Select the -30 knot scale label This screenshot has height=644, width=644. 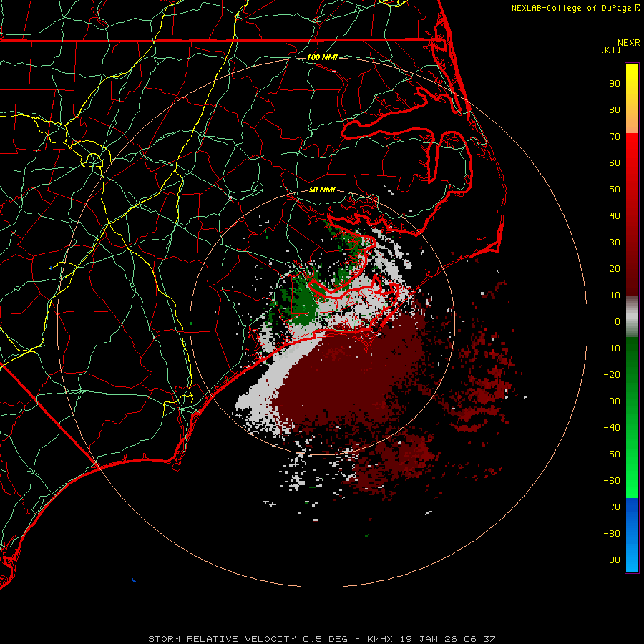pos(612,401)
